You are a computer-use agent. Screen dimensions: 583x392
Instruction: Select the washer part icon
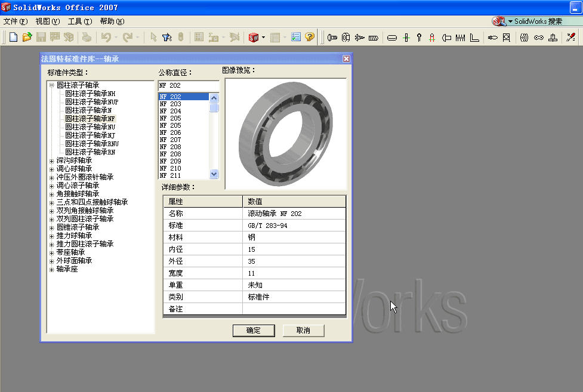[392, 38]
